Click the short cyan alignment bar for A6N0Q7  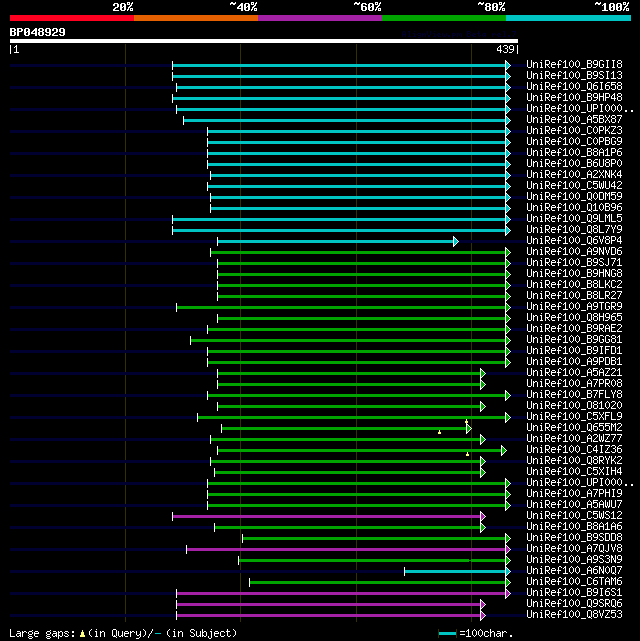[457, 572]
